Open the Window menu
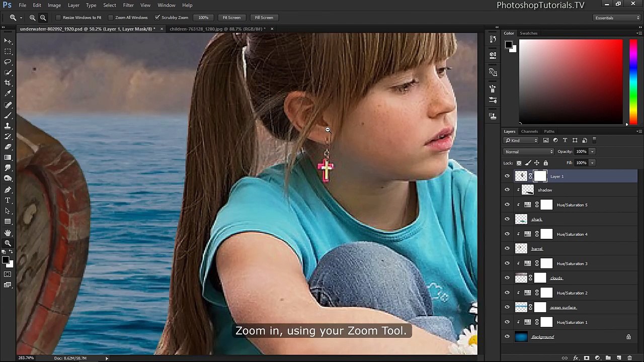Image resolution: width=644 pixels, height=362 pixels. click(167, 5)
